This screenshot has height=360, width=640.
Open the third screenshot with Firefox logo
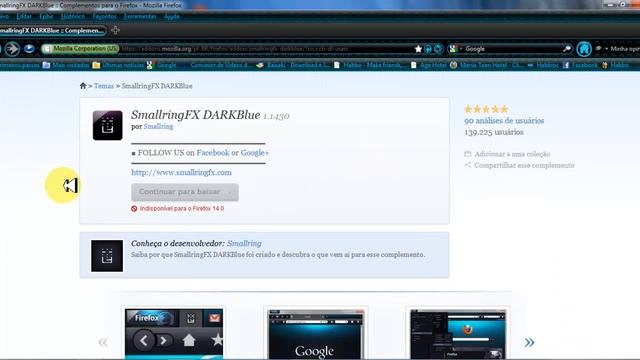[458, 334]
